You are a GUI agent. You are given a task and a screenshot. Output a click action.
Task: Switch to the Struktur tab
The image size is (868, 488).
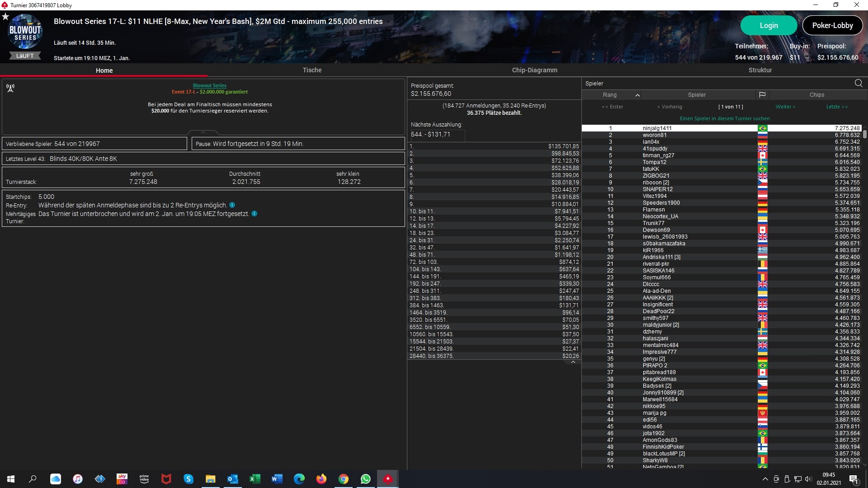tap(760, 70)
